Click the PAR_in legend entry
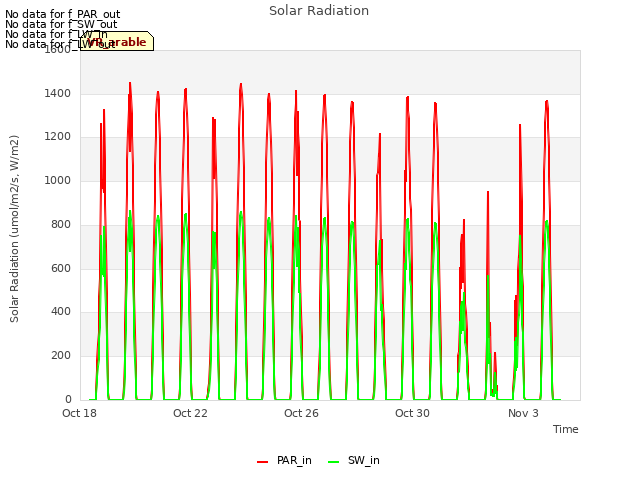The height and width of the screenshot is (480, 640). (x=284, y=460)
